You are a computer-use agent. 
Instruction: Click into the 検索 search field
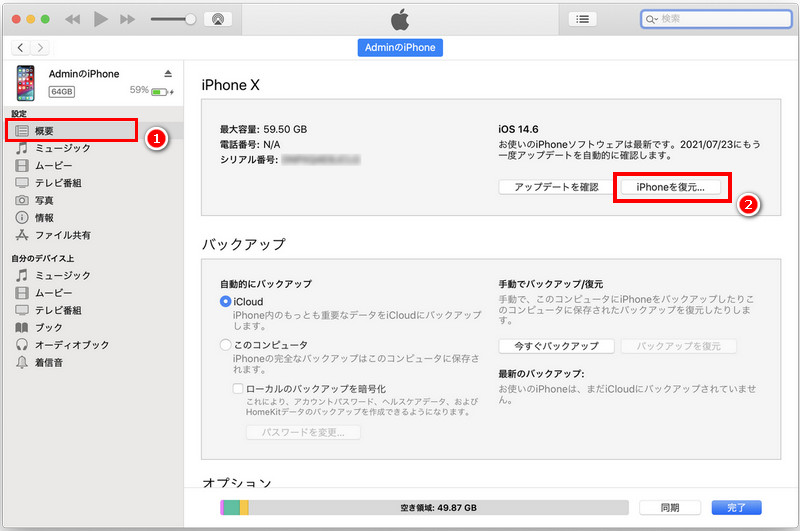(716, 19)
